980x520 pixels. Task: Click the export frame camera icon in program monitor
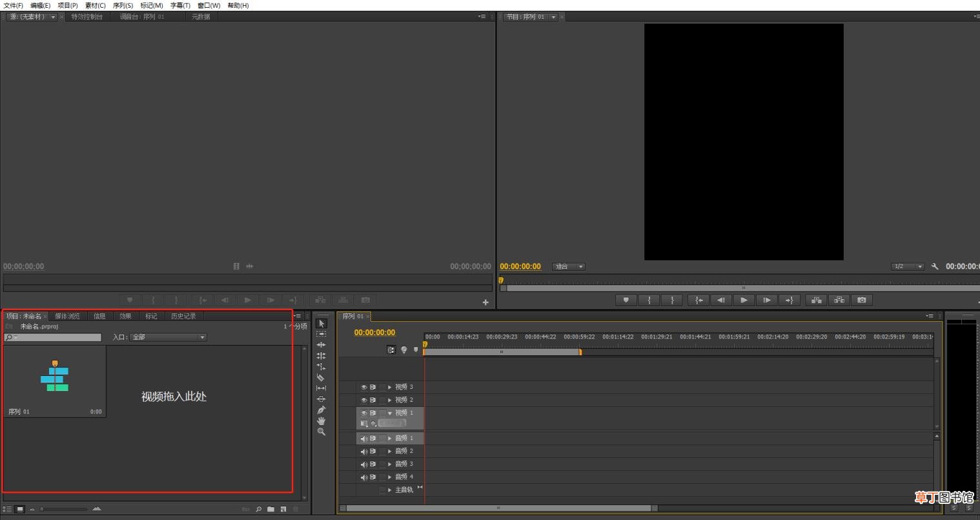(861, 300)
